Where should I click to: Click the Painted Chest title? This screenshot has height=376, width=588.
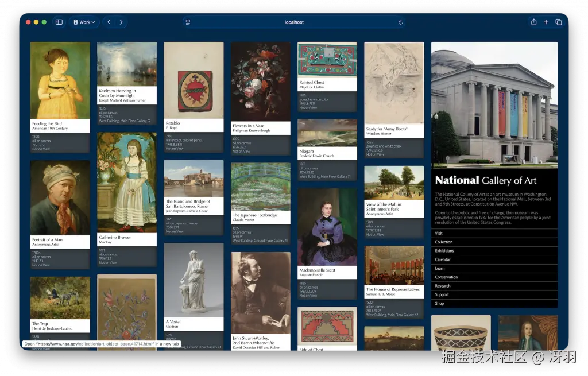[312, 82]
